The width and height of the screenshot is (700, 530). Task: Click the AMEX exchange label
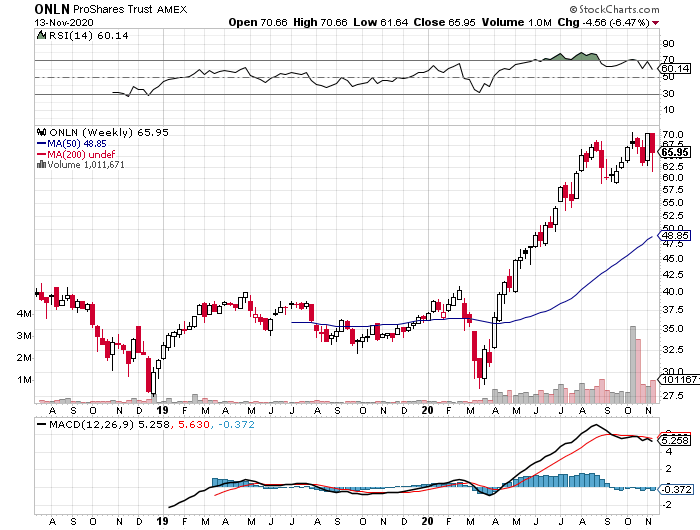(x=172, y=9)
